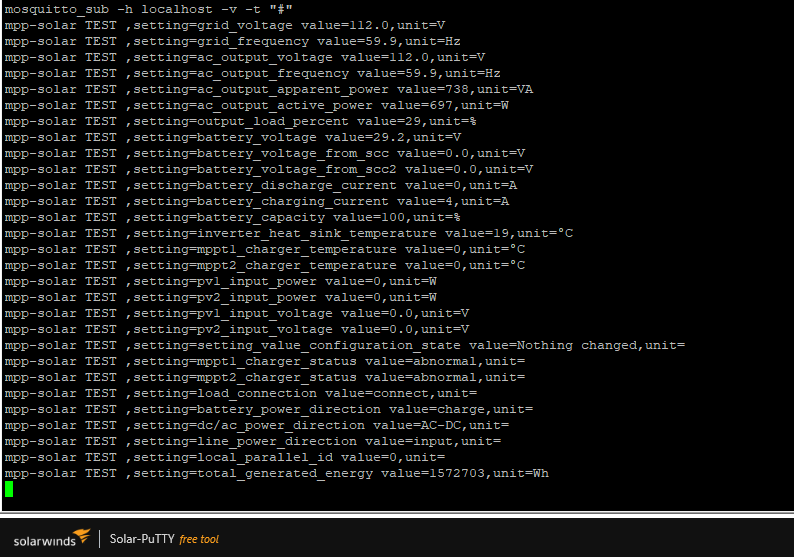Select the mppt2_charger_status abnormal line
Screen dimensions: 794x557
coord(265,377)
